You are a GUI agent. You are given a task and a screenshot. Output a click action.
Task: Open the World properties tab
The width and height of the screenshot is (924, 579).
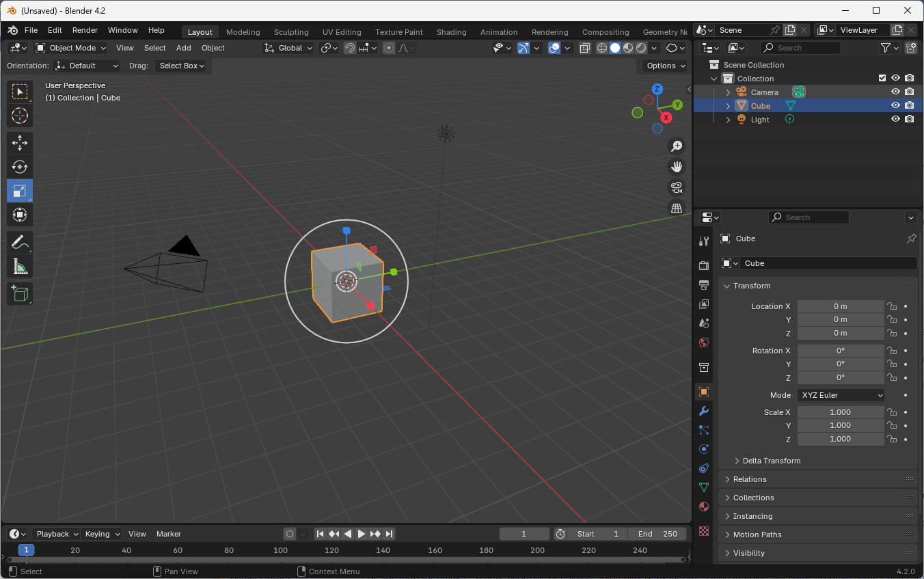tap(704, 342)
